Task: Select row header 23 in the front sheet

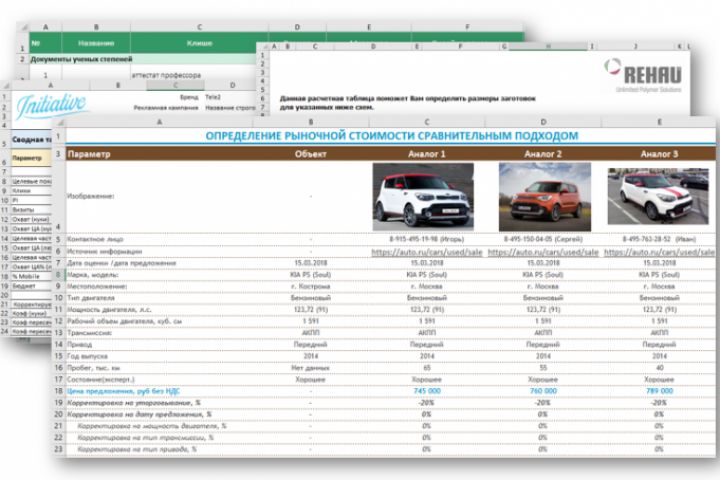Action: point(58,449)
